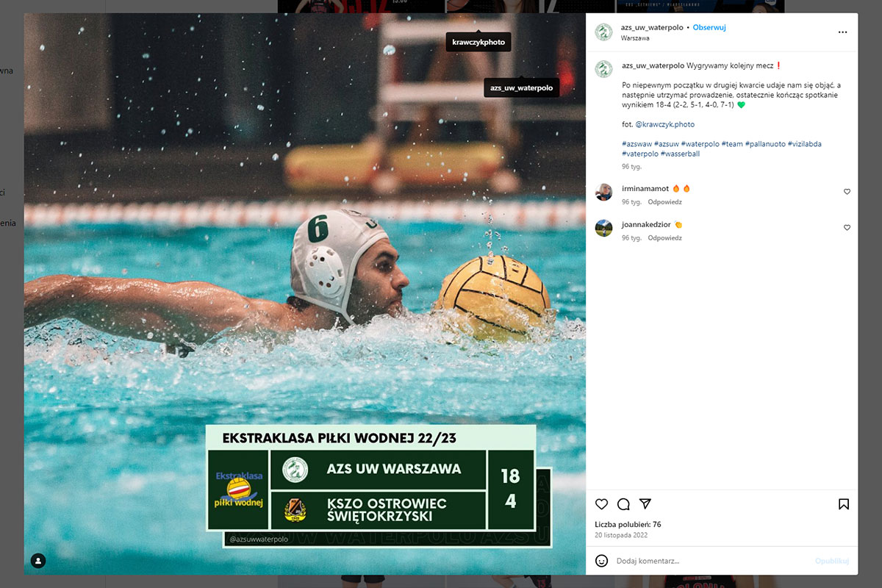Toggle tagged people icon on photo
882x588 pixels.
coord(38,561)
